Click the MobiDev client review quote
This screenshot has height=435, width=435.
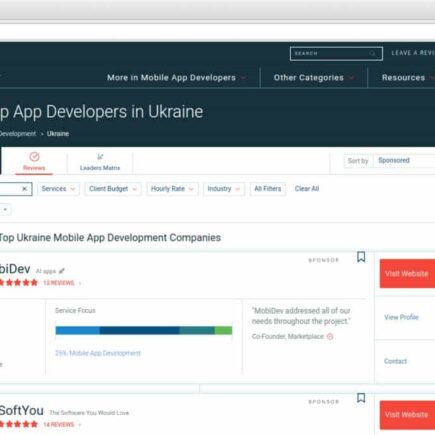(x=301, y=316)
